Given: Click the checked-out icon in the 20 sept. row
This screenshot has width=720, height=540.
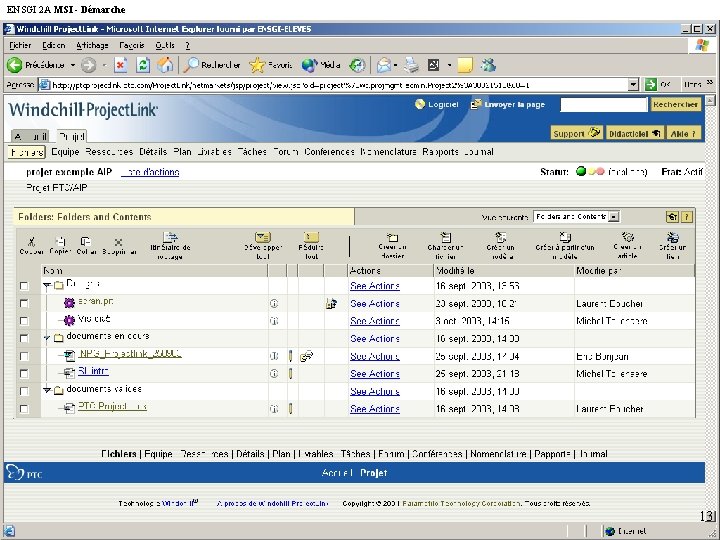Looking at the screenshot, I should pos(331,304).
